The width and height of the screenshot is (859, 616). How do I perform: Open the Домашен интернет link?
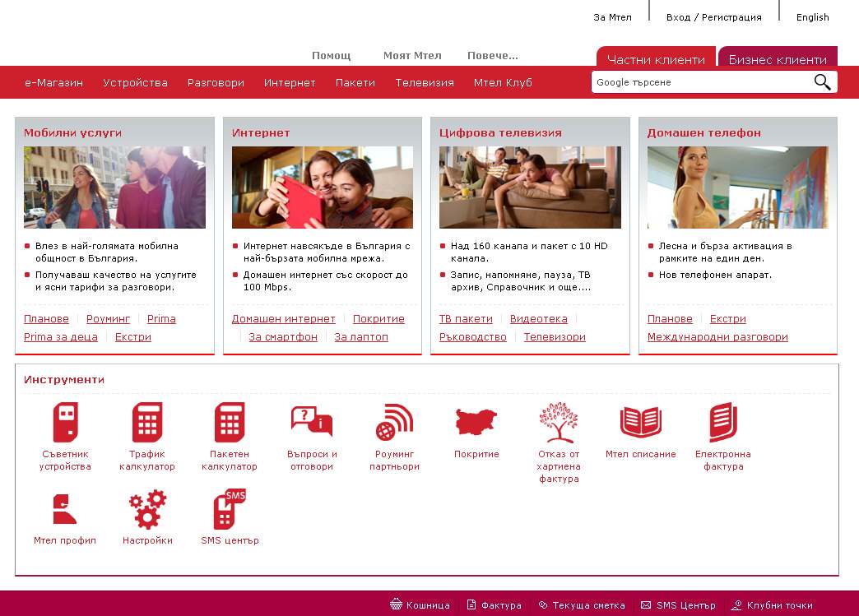(283, 318)
